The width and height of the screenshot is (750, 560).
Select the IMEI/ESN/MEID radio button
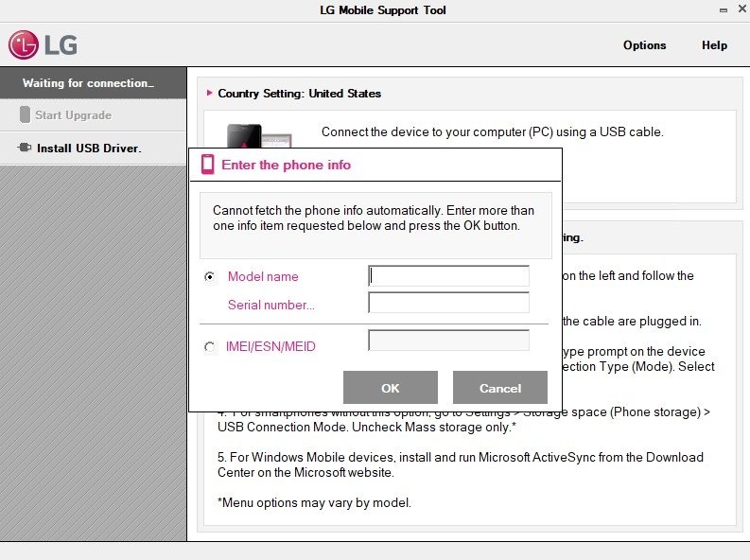210,347
